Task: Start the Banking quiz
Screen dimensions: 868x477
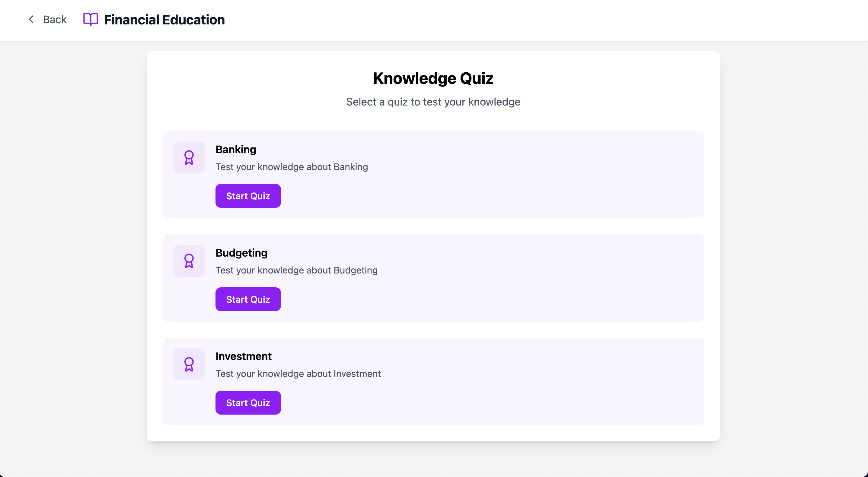Action: [248, 196]
